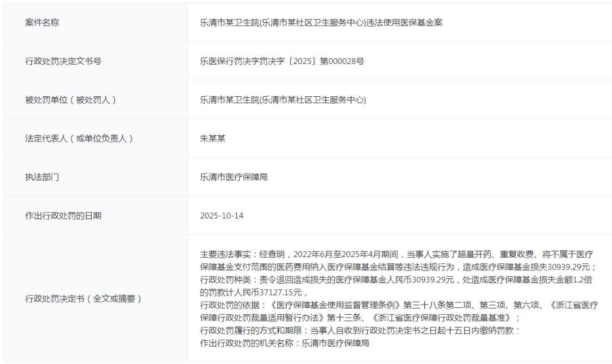Image resolution: width=612 pixels, height=364 pixels.
Task: Click the 执法部门 label cell
Action: tap(42, 177)
